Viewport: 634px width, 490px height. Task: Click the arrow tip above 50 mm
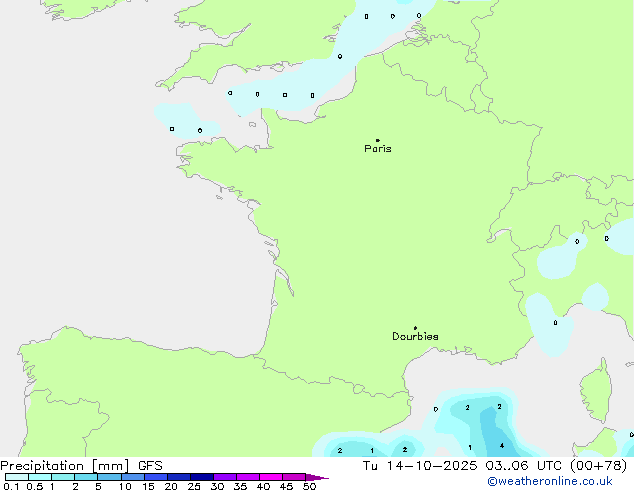317,477
